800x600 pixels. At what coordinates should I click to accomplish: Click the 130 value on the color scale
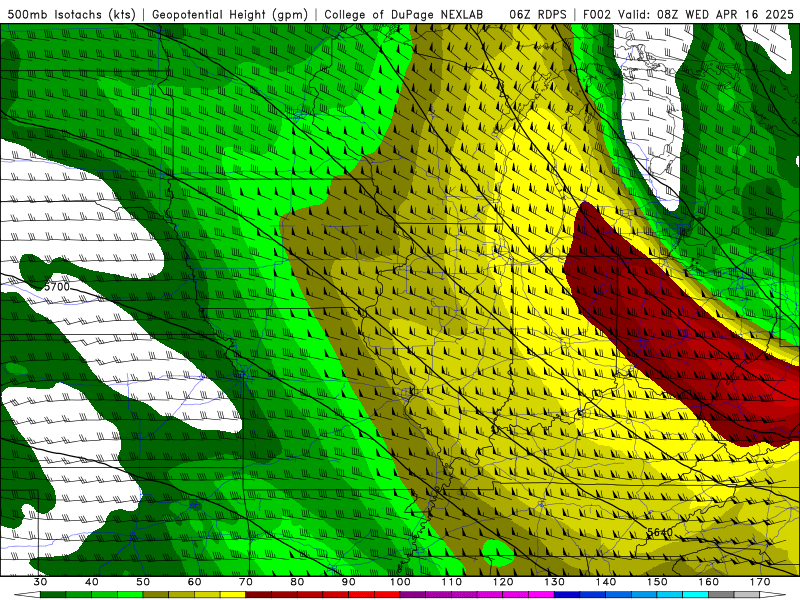pyautogui.click(x=555, y=582)
